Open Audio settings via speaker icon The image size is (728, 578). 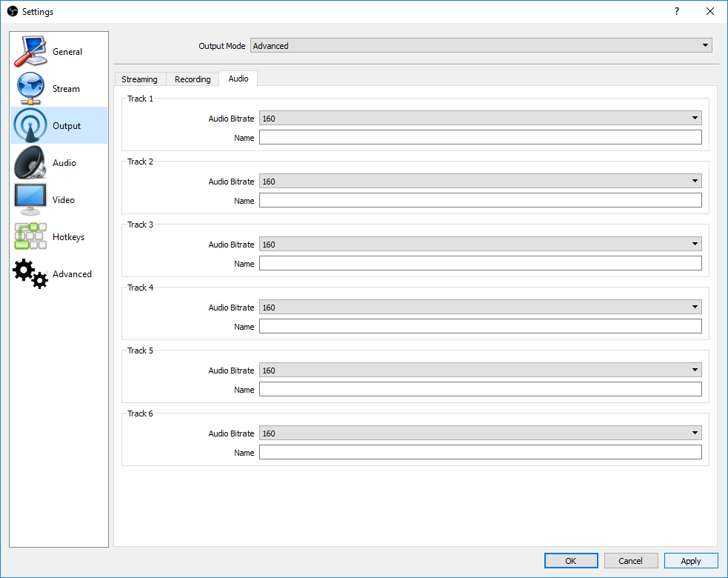point(30,163)
